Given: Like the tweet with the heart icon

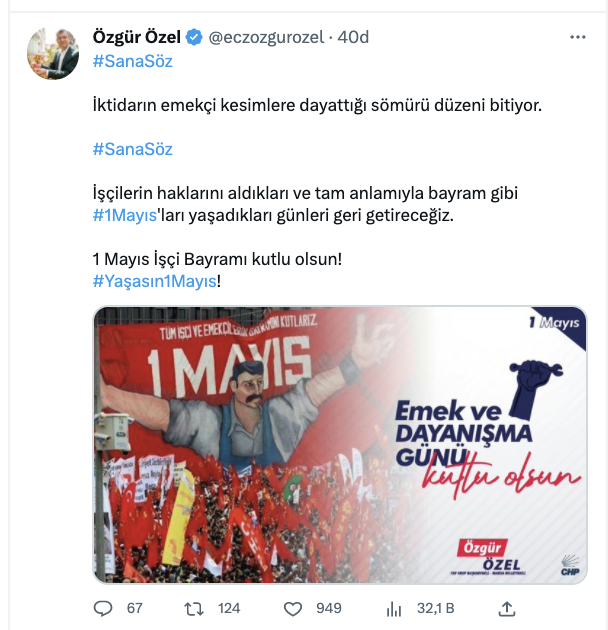Looking at the screenshot, I should click(293, 609).
